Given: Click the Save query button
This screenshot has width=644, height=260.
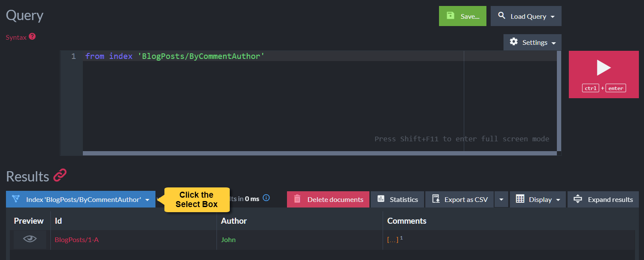Looking at the screenshot, I should tap(463, 16).
